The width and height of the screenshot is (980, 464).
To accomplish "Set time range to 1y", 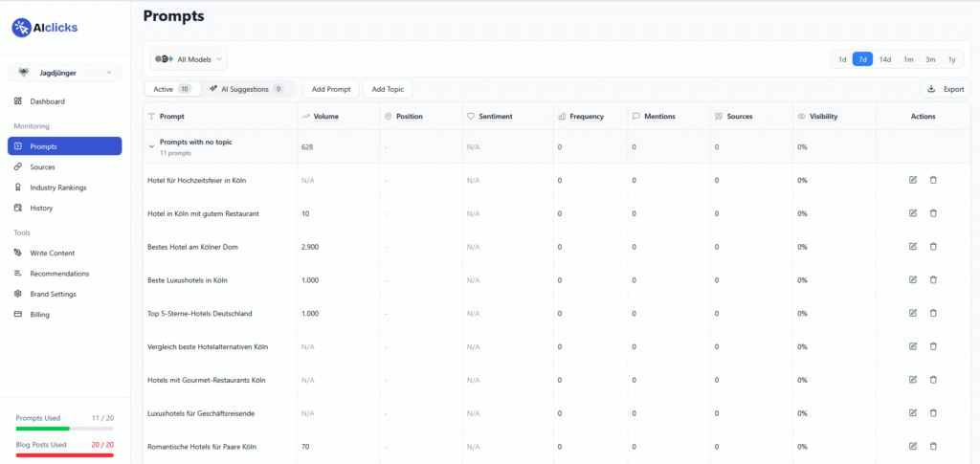I will (951, 59).
